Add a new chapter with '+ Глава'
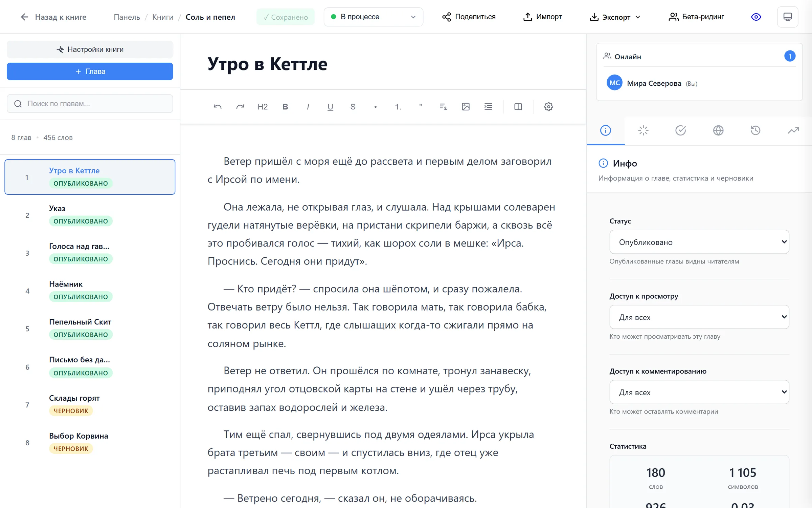 (x=90, y=71)
